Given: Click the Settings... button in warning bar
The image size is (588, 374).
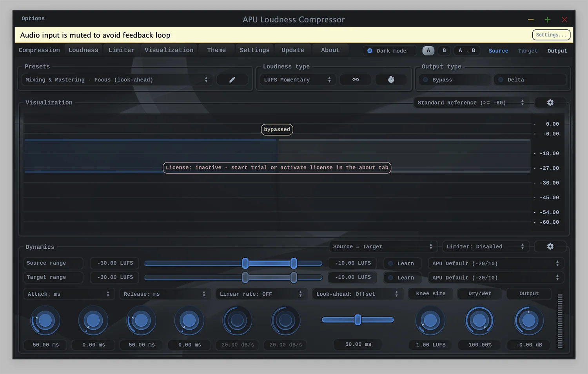Looking at the screenshot, I should coord(551,35).
